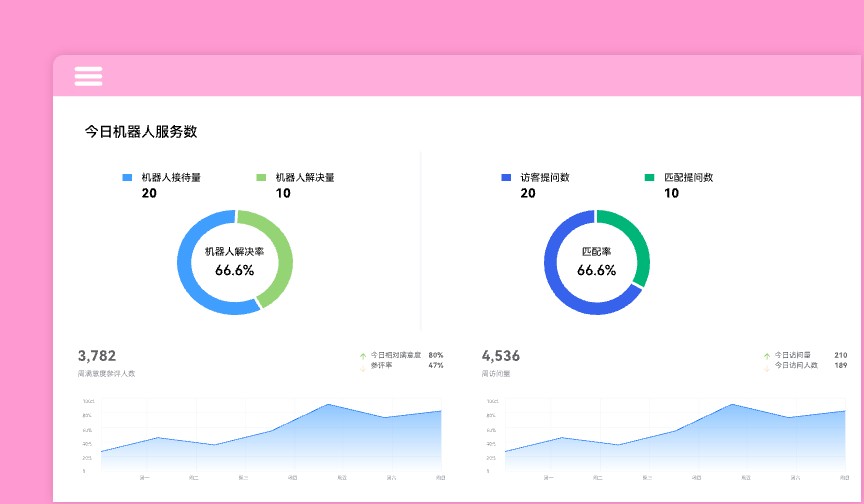
Task: Click the 参评率 label
Action: coord(381,365)
